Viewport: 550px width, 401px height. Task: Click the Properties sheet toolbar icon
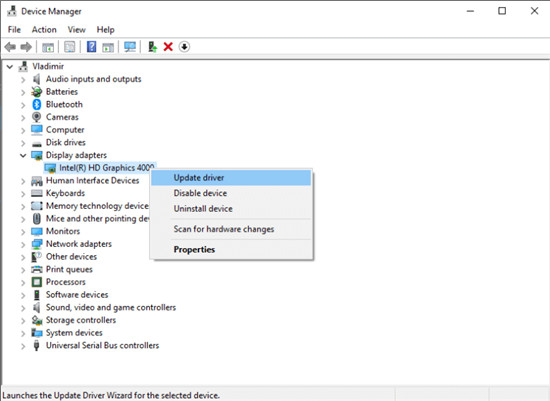[69, 47]
